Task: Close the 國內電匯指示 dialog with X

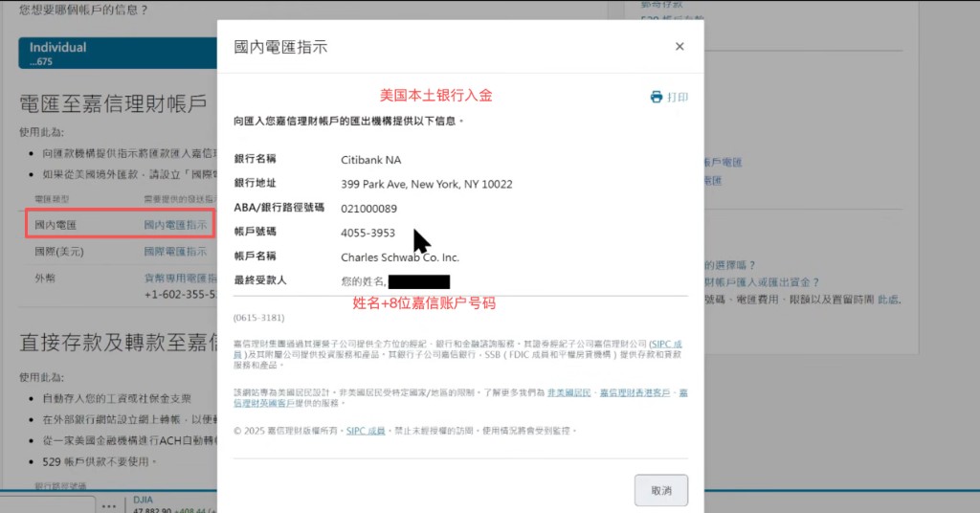Action: (x=679, y=46)
